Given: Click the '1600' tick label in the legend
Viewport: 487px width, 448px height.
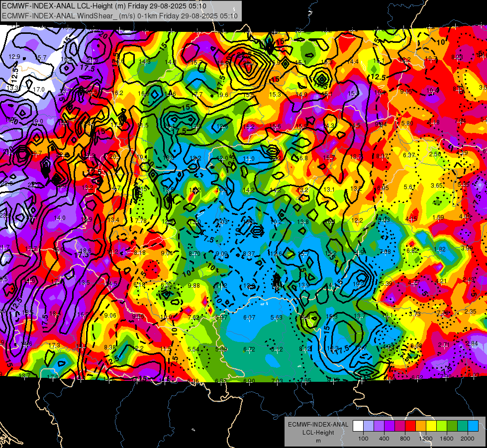Looking at the screenshot, I should tap(447, 439).
